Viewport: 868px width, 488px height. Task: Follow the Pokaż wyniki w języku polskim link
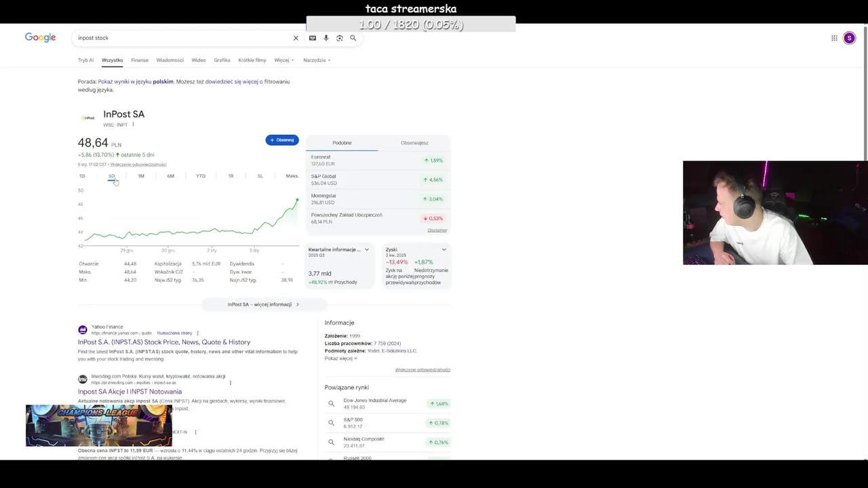point(136,81)
